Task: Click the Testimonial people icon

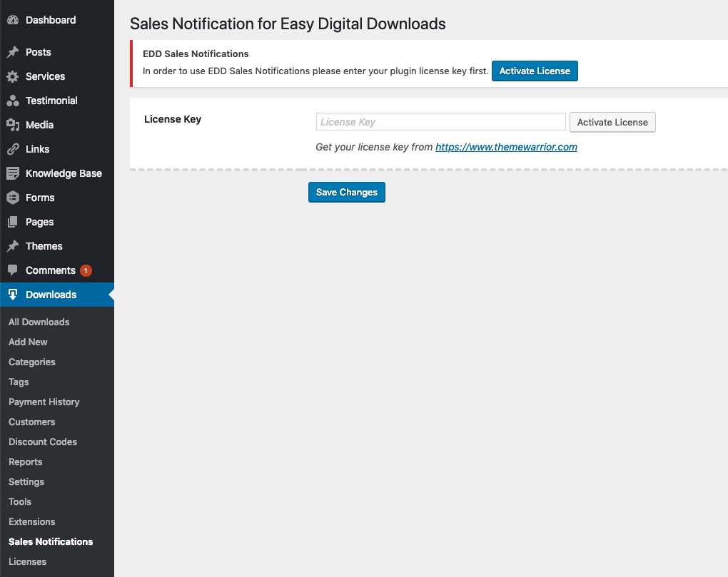Action: point(13,101)
